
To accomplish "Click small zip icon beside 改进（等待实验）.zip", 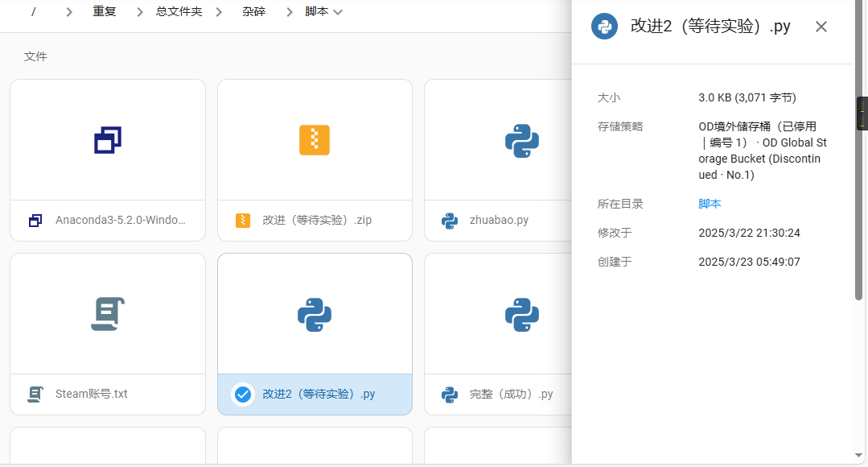I will click(243, 220).
